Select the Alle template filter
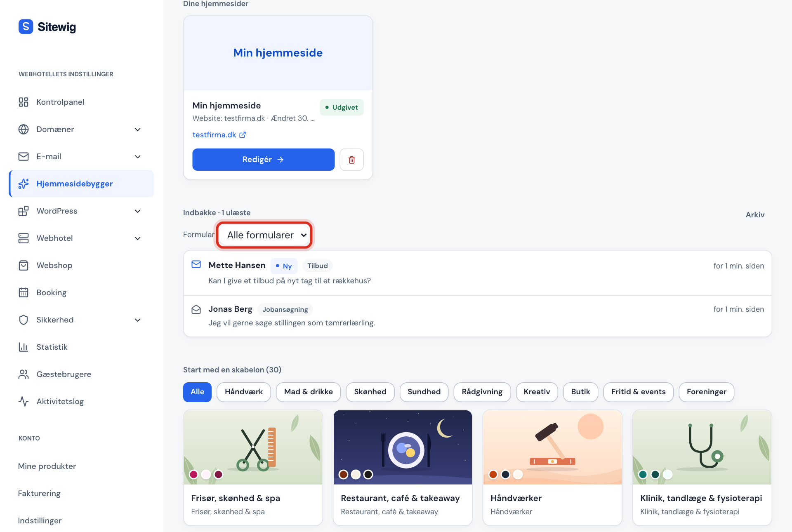The height and width of the screenshot is (532, 792). click(197, 392)
